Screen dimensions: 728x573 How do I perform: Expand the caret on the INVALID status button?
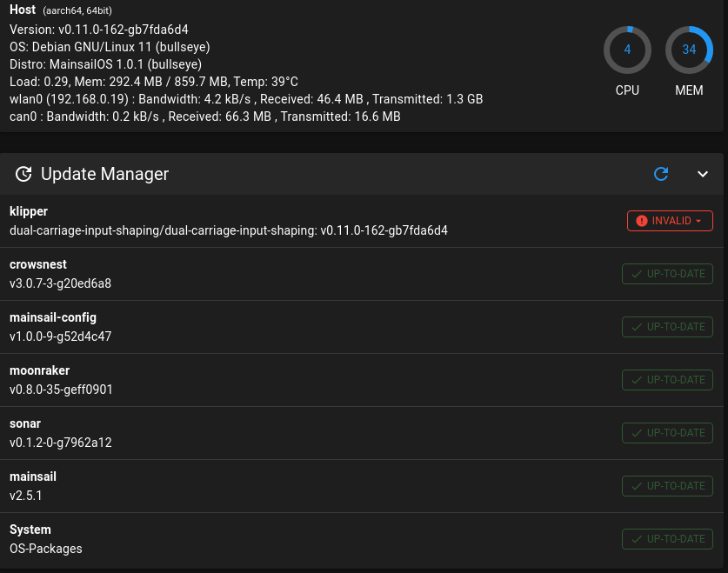point(699,221)
